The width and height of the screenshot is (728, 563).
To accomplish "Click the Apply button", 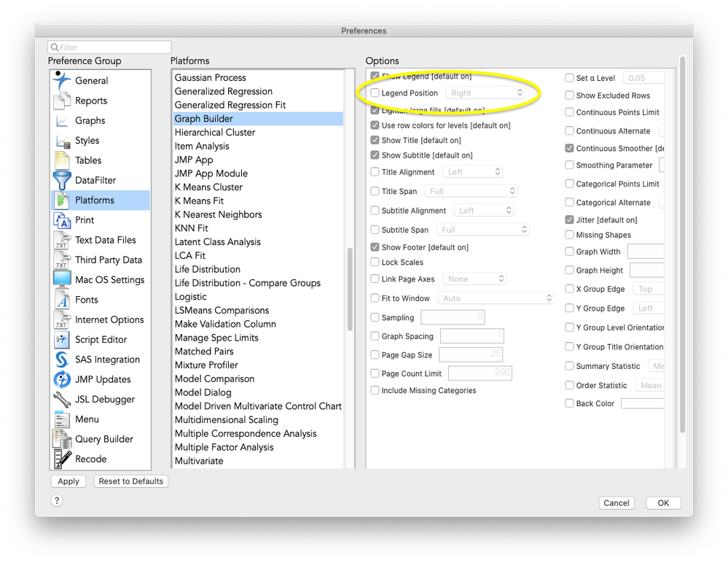I will pyautogui.click(x=69, y=481).
